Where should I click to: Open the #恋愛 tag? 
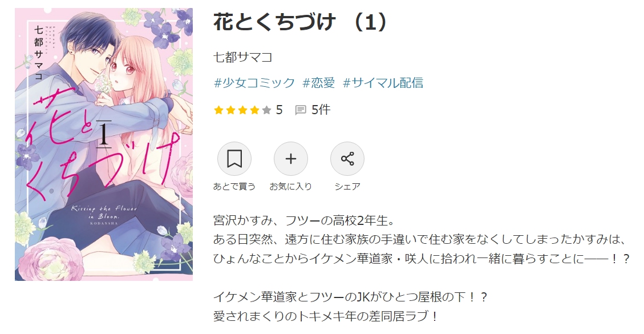tap(319, 83)
